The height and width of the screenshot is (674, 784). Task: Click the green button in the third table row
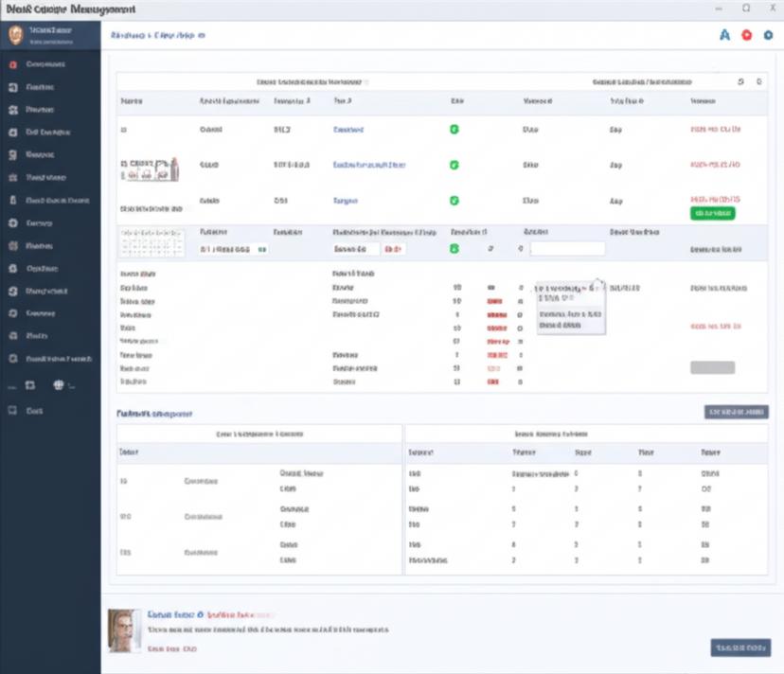714,215
